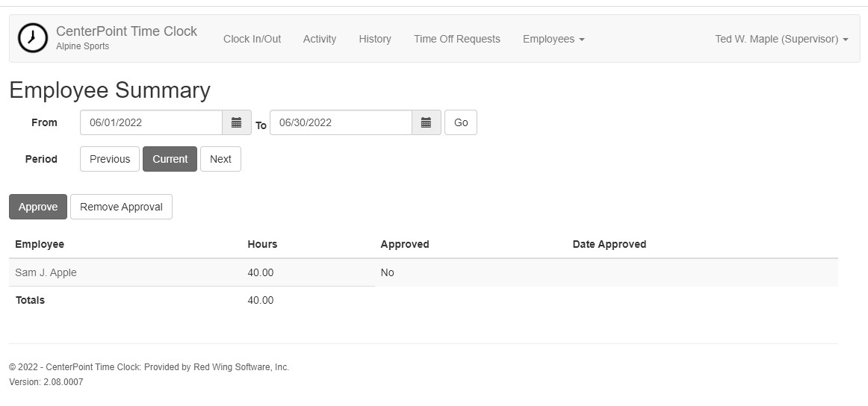Select the Next period button
The height and width of the screenshot is (406, 868).
[x=220, y=159]
